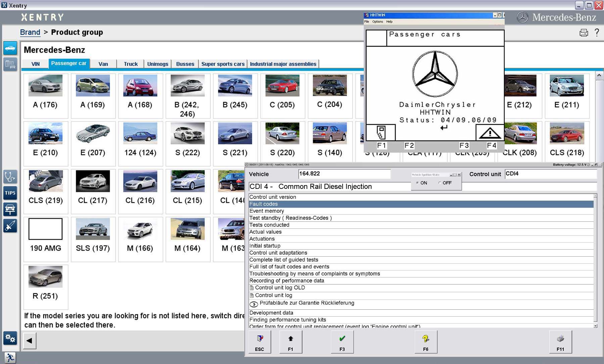This screenshot has width=604, height=364.
Task: Click the Brand breadcrumb link
Action: coord(30,32)
